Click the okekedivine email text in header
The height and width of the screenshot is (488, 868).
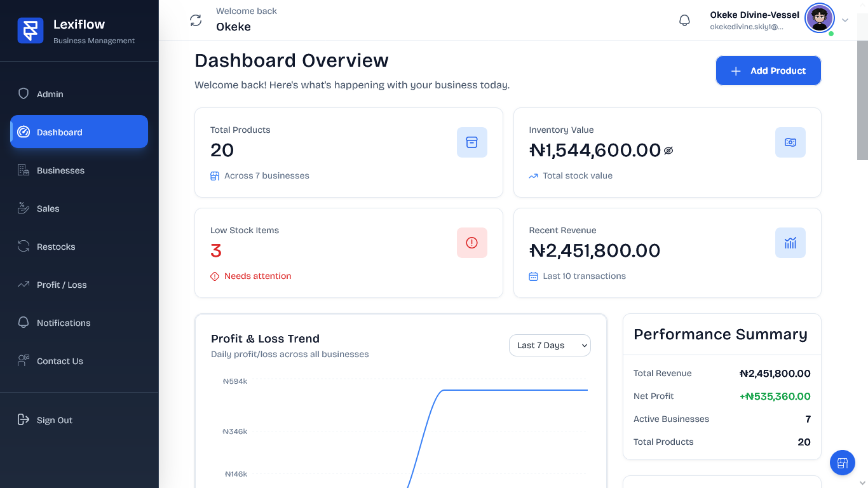pos(747,27)
